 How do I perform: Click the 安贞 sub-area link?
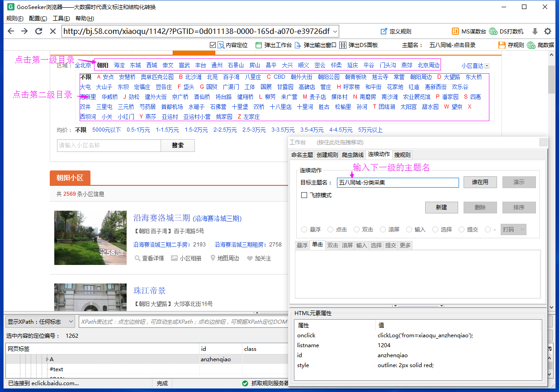108,77
